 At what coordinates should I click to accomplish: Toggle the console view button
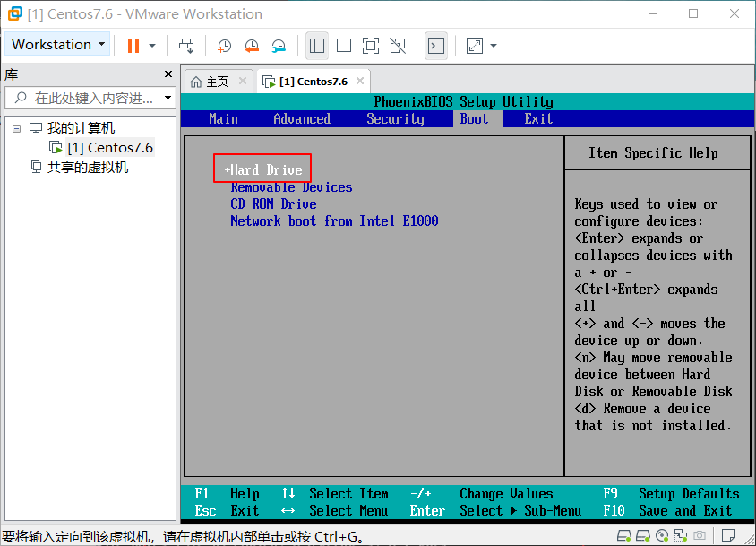[x=436, y=46]
